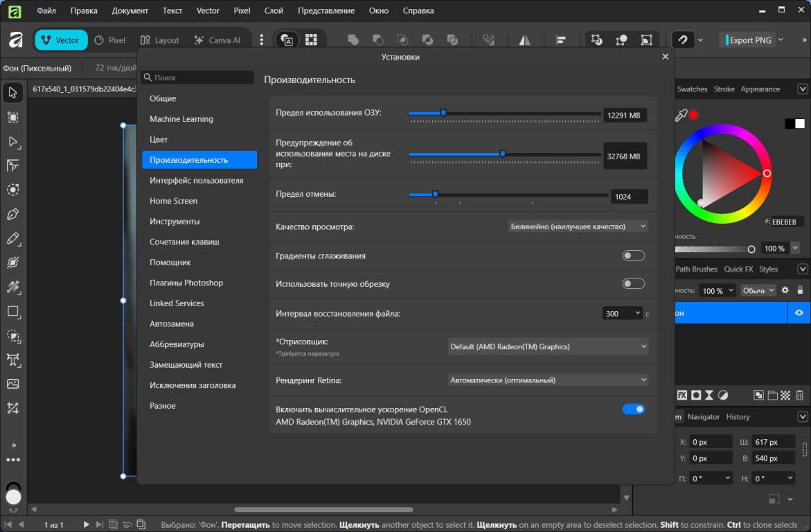Image resolution: width=811 pixels, height=532 pixels.
Task: Select the Rectangle shape tool
Action: click(12, 311)
